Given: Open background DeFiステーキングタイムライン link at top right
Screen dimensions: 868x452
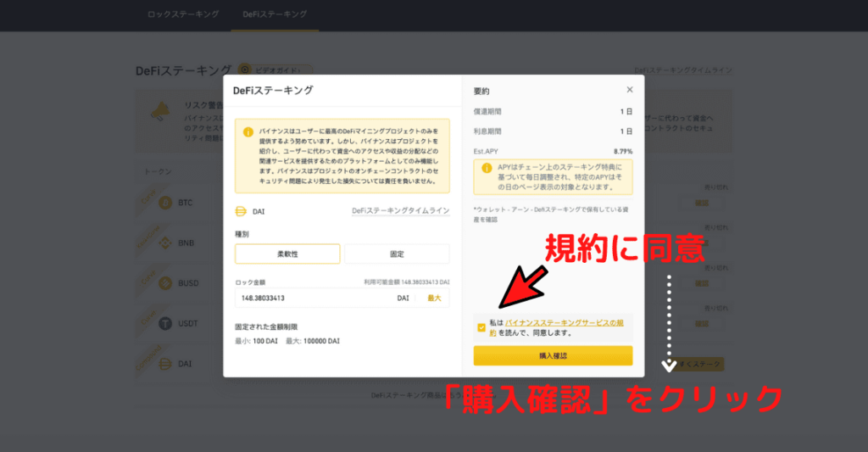Looking at the screenshot, I should tap(683, 70).
